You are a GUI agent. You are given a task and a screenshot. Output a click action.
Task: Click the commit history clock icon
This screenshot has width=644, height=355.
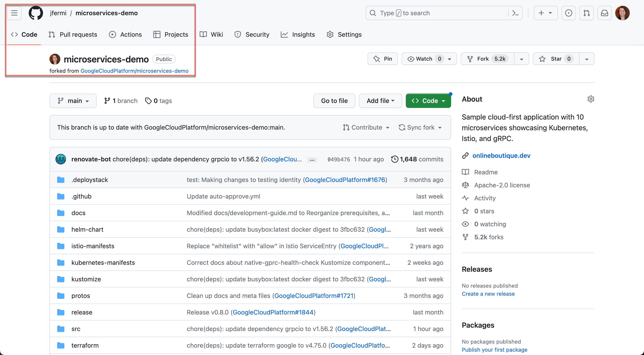coord(395,159)
